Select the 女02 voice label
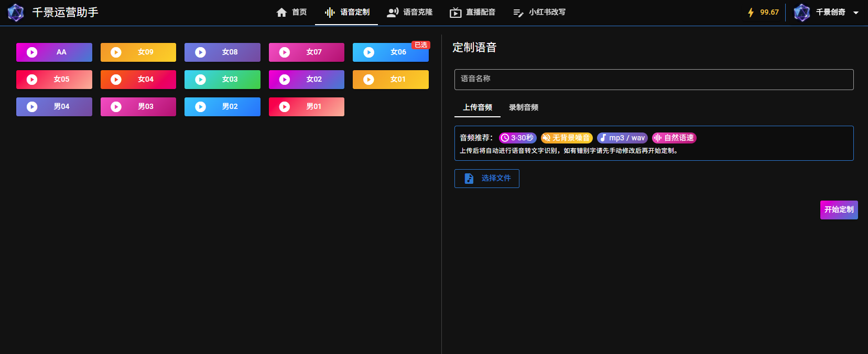The width and height of the screenshot is (868, 354). click(x=314, y=80)
